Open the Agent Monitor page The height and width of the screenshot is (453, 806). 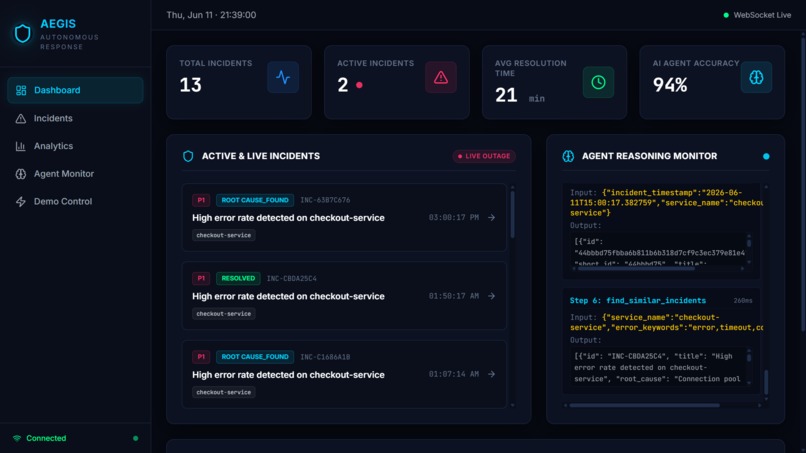(x=75, y=174)
